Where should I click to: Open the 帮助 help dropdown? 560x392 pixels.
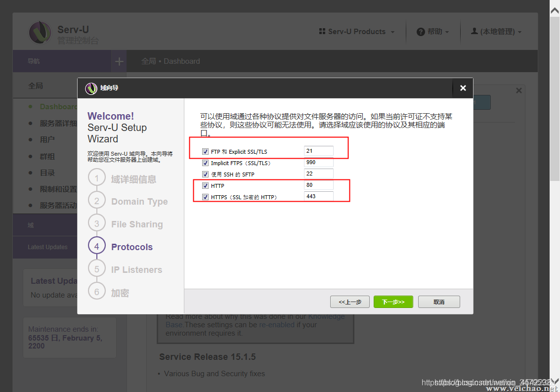tap(433, 32)
